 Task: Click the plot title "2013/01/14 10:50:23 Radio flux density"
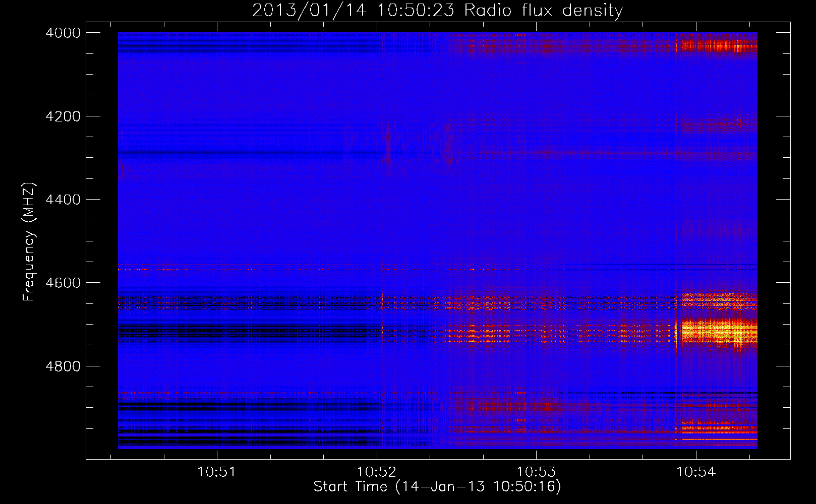click(x=437, y=11)
